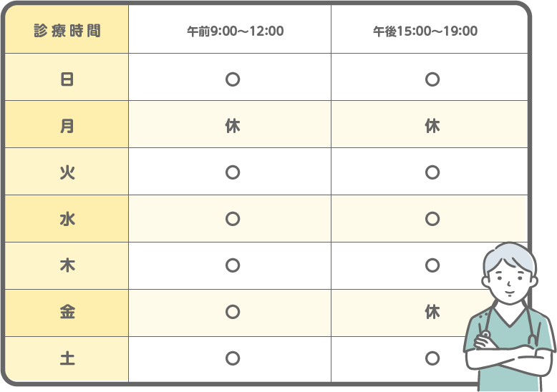Click Wednesday afternoon availability circle

(432, 219)
